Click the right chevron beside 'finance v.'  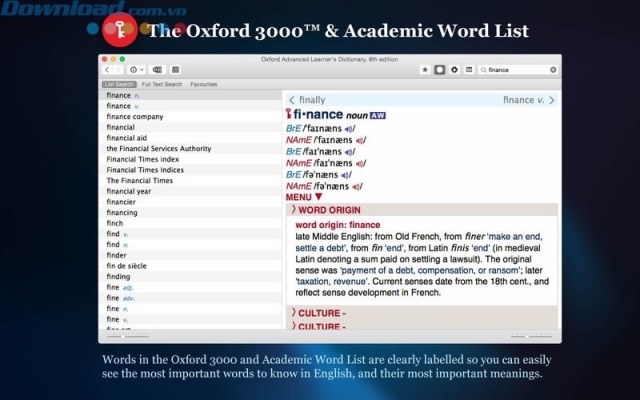552,100
